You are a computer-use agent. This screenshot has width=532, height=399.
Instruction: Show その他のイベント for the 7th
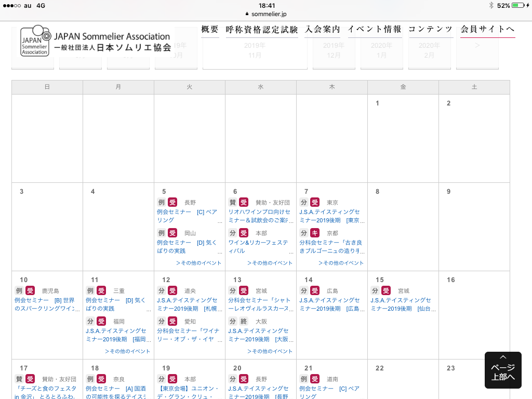coord(341,263)
